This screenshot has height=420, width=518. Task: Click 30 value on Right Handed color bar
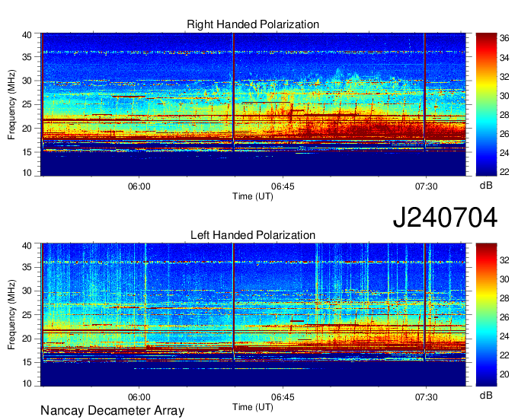click(504, 96)
